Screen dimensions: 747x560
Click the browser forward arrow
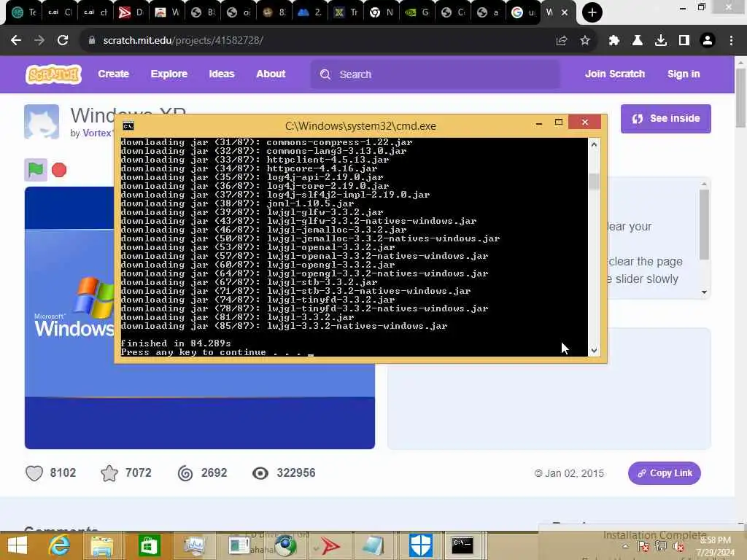39,41
